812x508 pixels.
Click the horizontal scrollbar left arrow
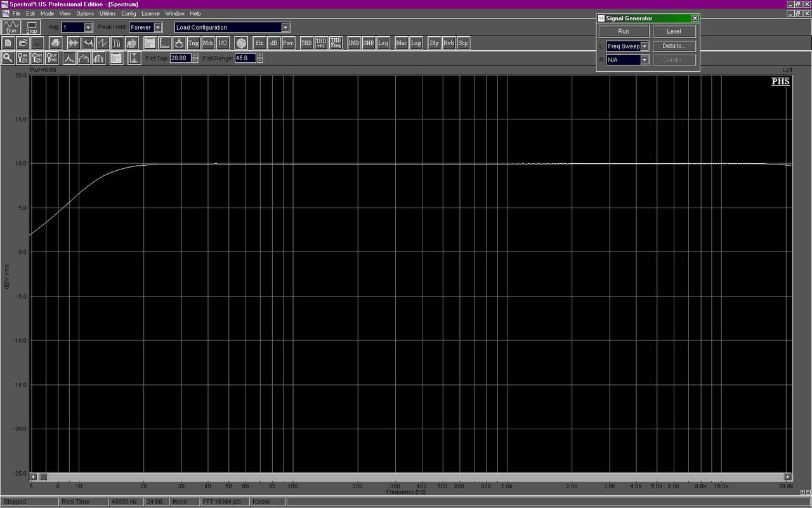tap(34, 477)
